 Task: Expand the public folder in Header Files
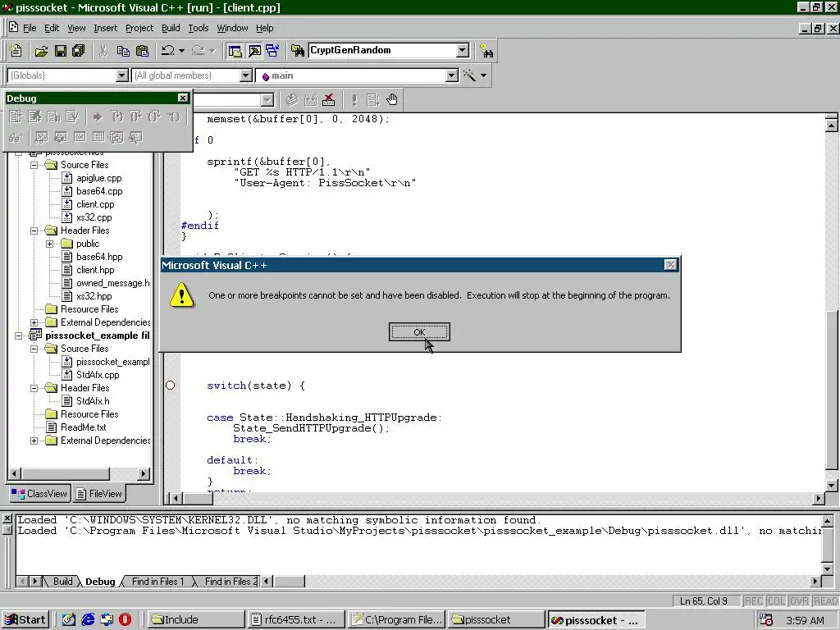[x=50, y=244]
